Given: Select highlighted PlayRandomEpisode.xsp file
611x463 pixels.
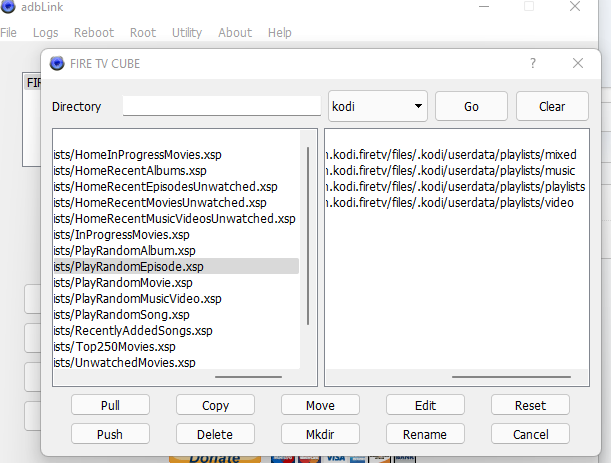Looking at the screenshot, I should click(x=176, y=267).
